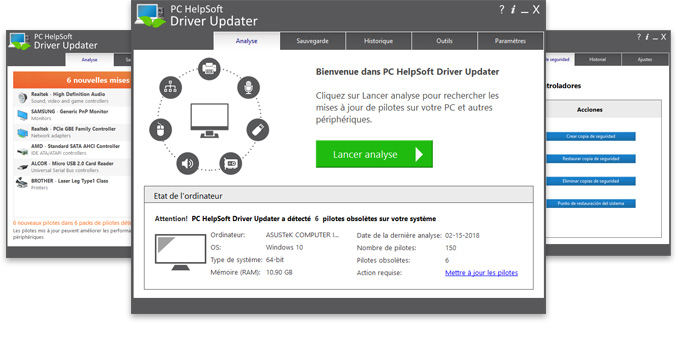Image resolution: width=677 pixels, height=362 pixels.
Task: Click the computer icon in Etat de l'ordinateur
Action: click(180, 252)
